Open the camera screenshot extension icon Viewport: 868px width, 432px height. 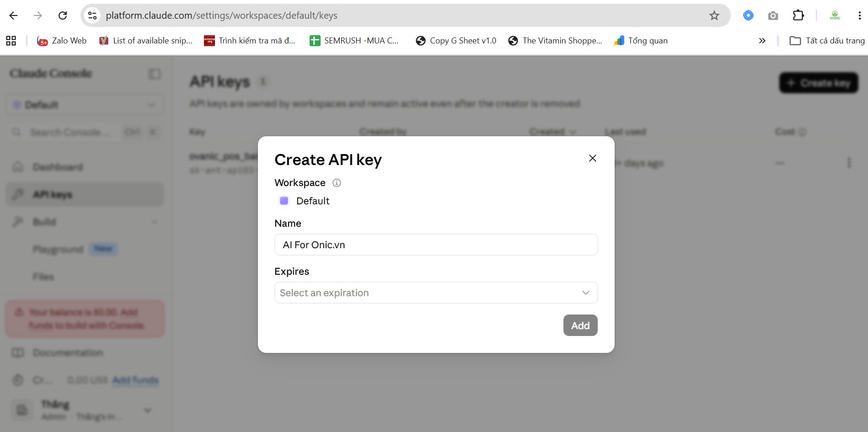coord(773,16)
